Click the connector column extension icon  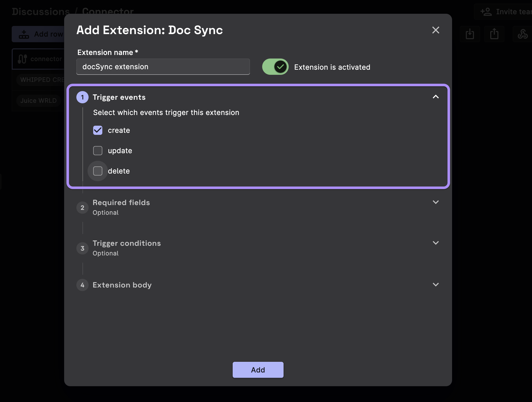coord(22,59)
